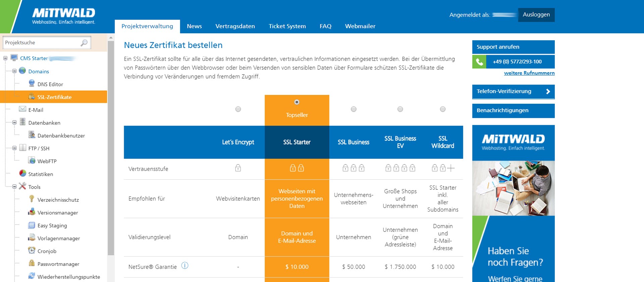
Task: Click the arrow icon on Telefon-Verifizierung
Action: pyautogui.click(x=548, y=91)
